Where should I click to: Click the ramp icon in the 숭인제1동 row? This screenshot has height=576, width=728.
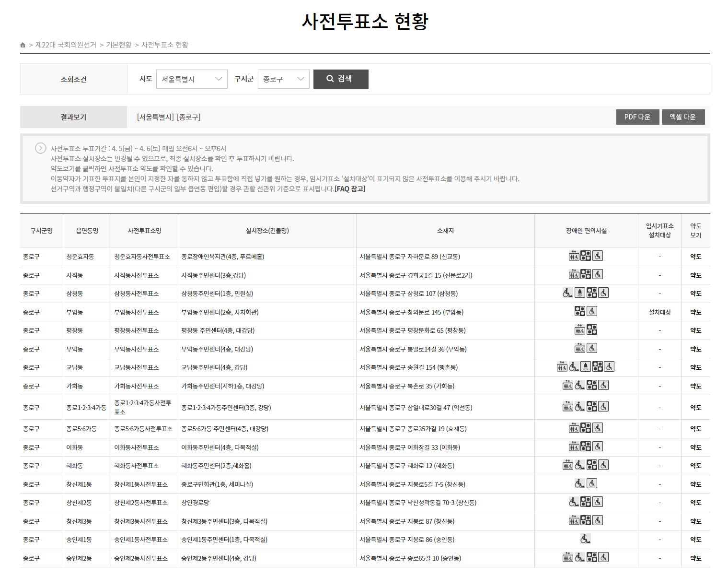coord(586,539)
